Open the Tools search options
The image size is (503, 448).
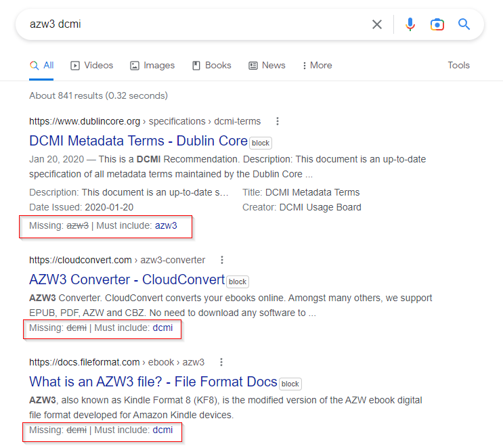[458, 66]
